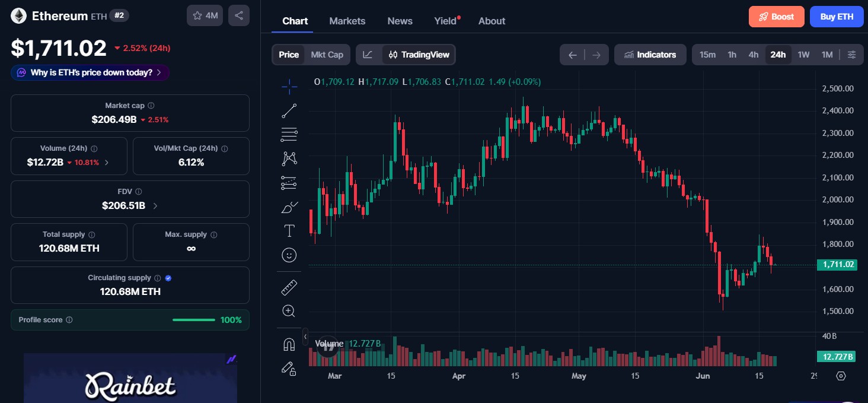Select the Mkt Cap chart toggle
Viewport: 868px width, 403px height.
point(327,55)
